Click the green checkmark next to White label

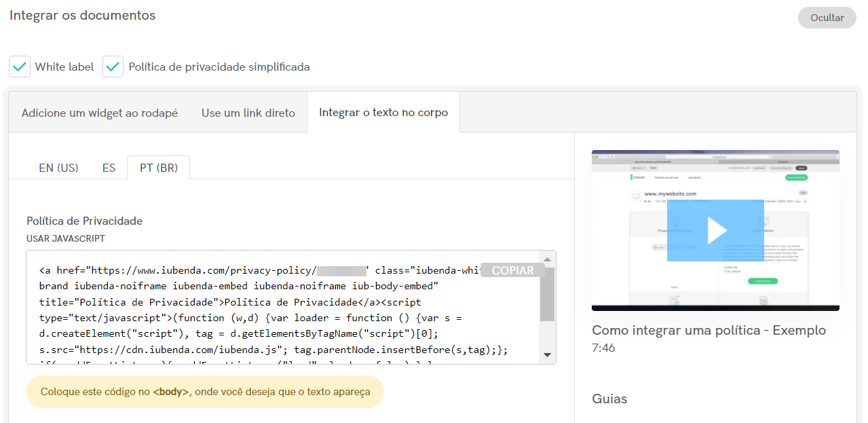pyautogui.click(x=19, y=67)
